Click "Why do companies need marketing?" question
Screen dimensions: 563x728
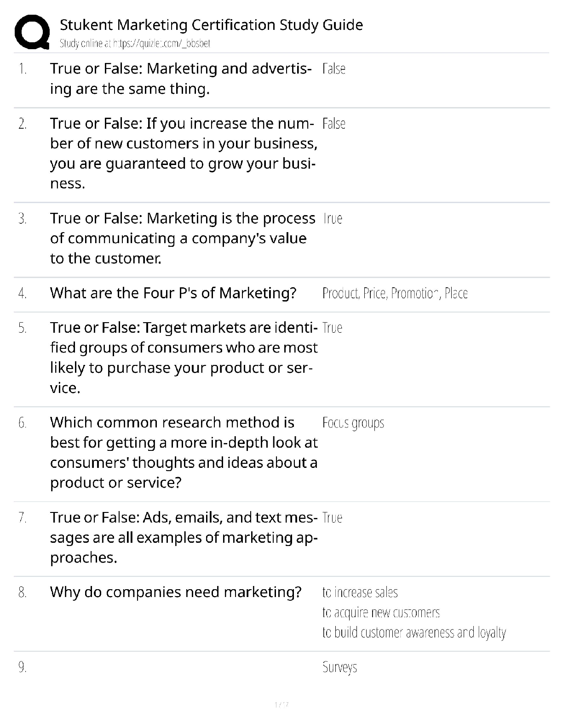(x=176, y=592)
